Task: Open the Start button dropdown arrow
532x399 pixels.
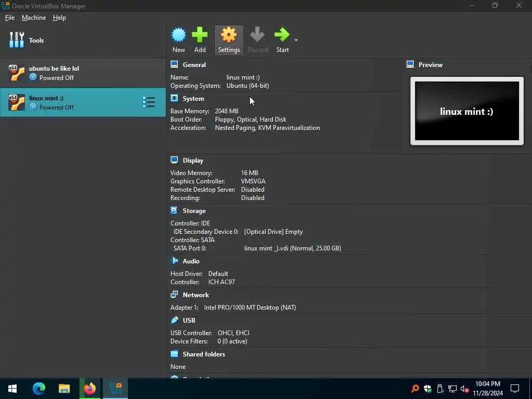Action: pyautogui.click(x=296, y=40)
